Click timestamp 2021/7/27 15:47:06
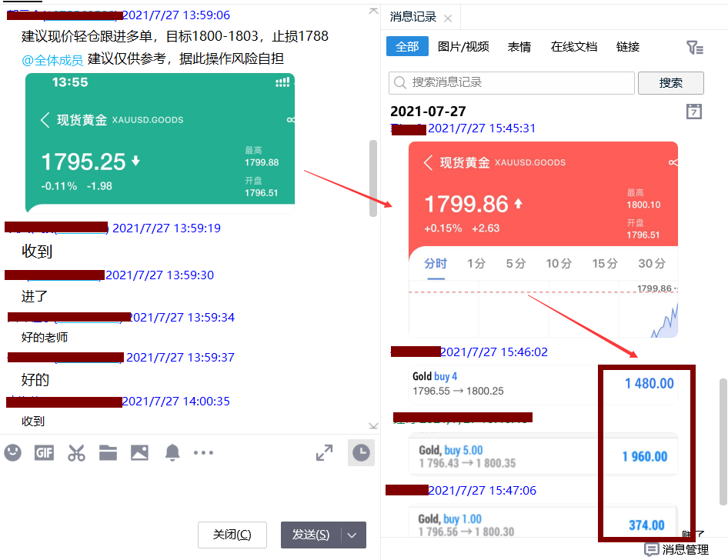The image size is (728, 560). coord(482,491)
